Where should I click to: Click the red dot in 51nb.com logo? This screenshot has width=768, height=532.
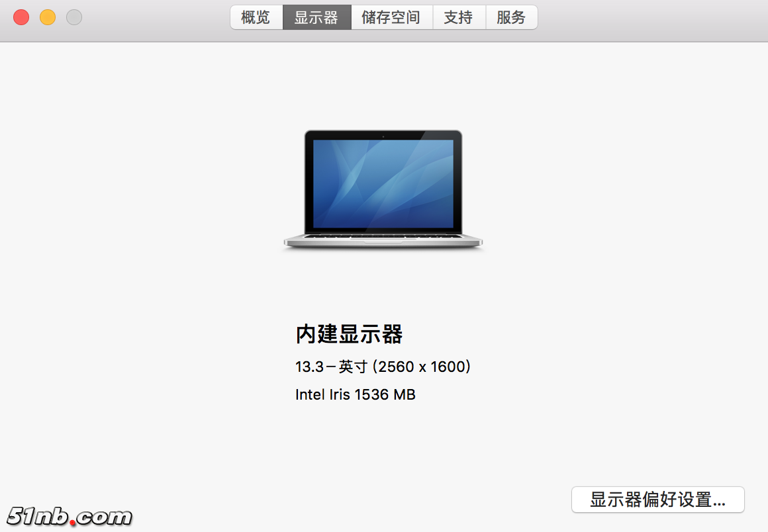click(73, 523)
